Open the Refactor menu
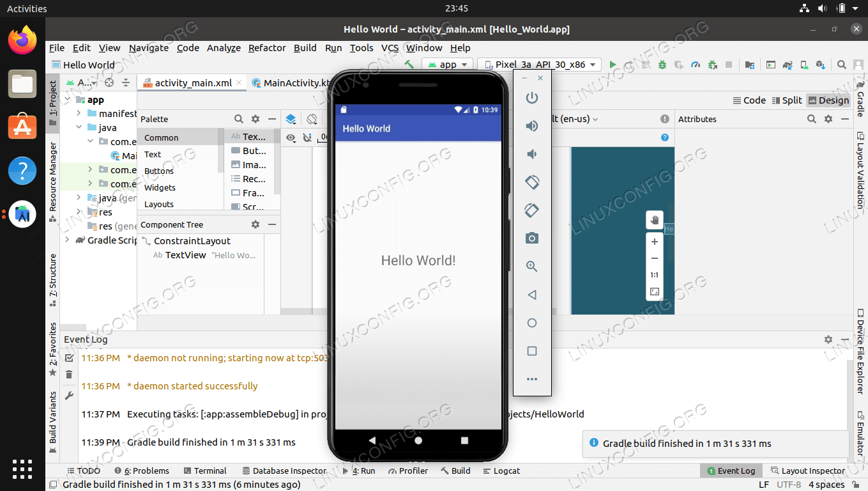The width and height of the screenshot is (868, 491). tap(267, 48)
